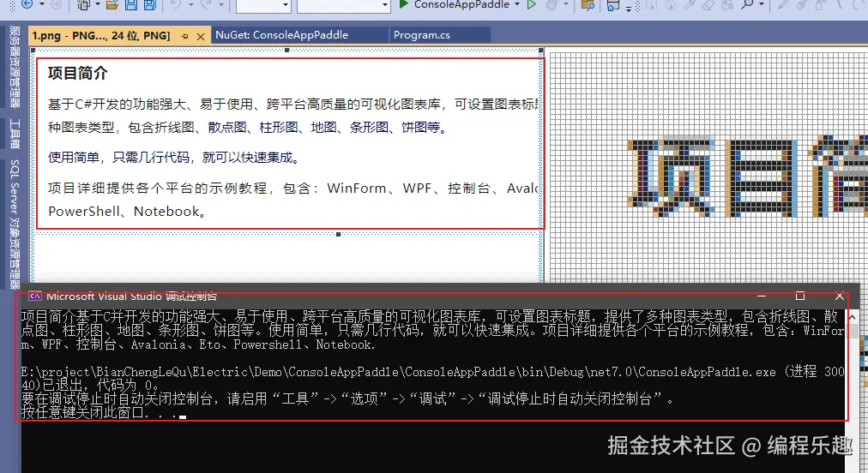Viewport: 868px width, 473px height.
Task: Open the toolbar overflow options arrow
Action: [x=629, y=8]
